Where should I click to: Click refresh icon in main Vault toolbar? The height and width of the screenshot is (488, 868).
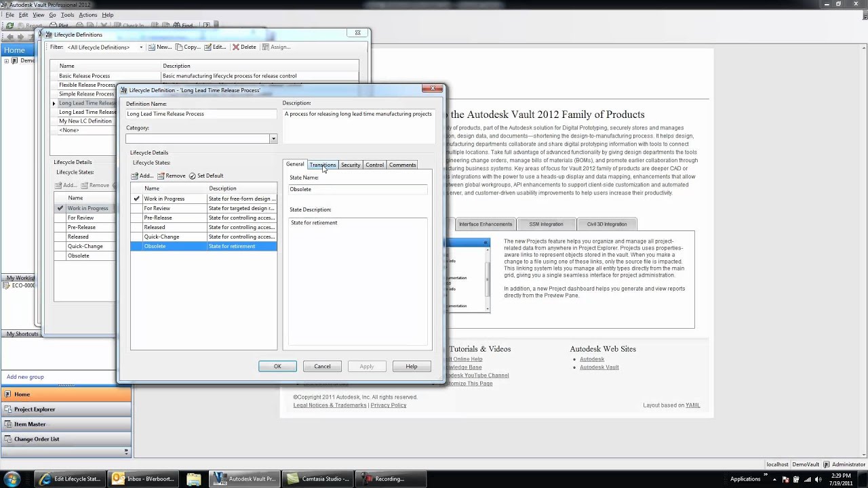[x=10, y=26]
